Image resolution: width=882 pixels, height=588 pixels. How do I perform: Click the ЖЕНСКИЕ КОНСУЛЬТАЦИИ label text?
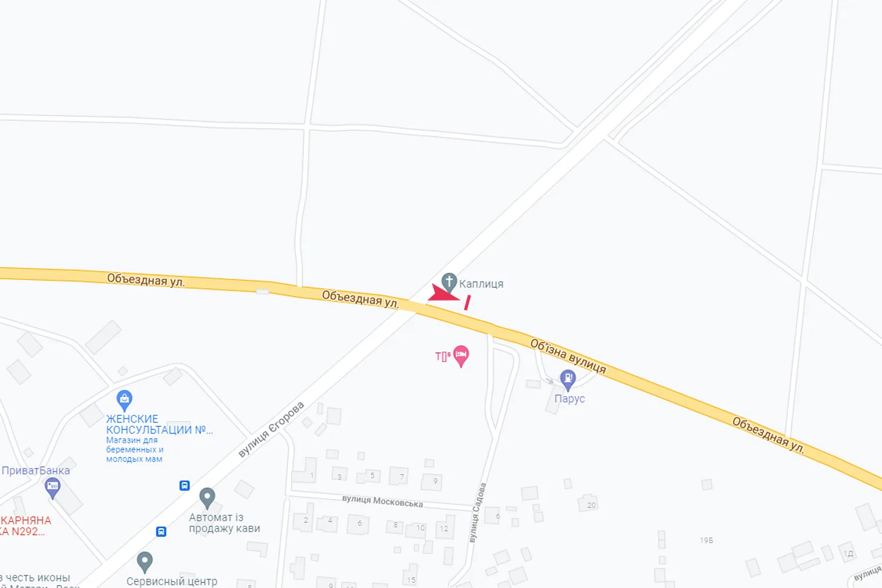(x=159, y=425)
